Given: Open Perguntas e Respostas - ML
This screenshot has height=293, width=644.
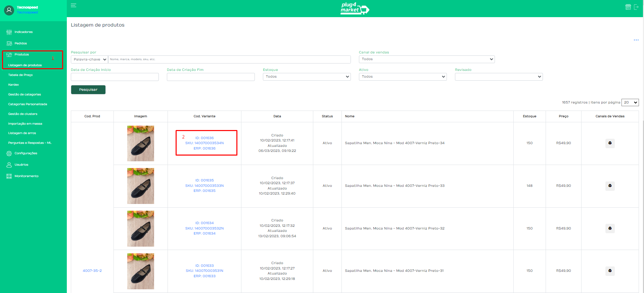Looking at the screenshot, I should [x=30, y=143].
